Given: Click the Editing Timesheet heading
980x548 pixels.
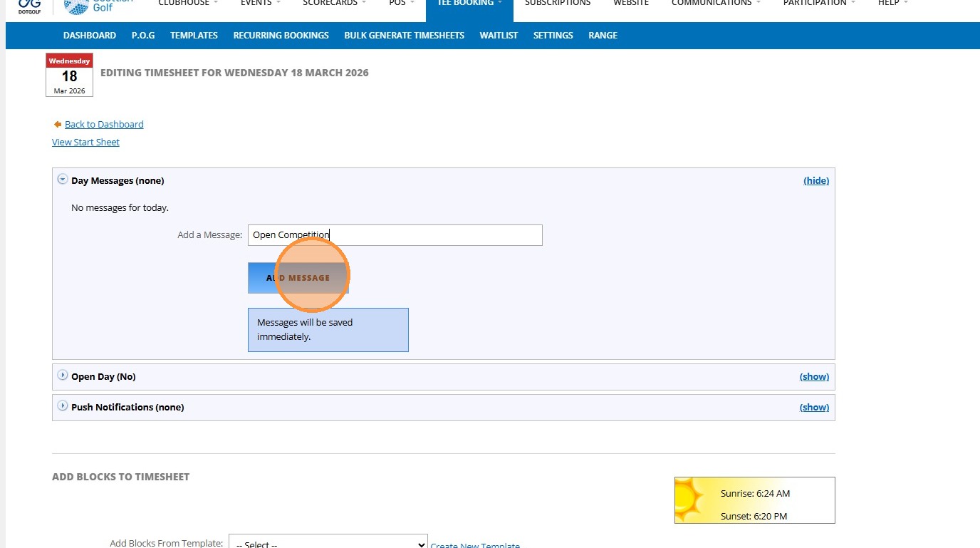Looking at the screenshot, I should click(x=234, y=73).
